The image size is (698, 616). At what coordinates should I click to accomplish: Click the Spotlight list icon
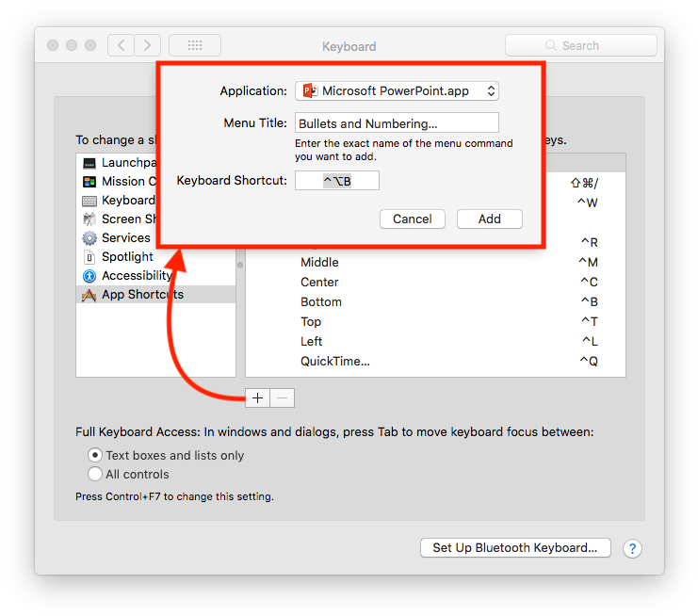(89, 257)
